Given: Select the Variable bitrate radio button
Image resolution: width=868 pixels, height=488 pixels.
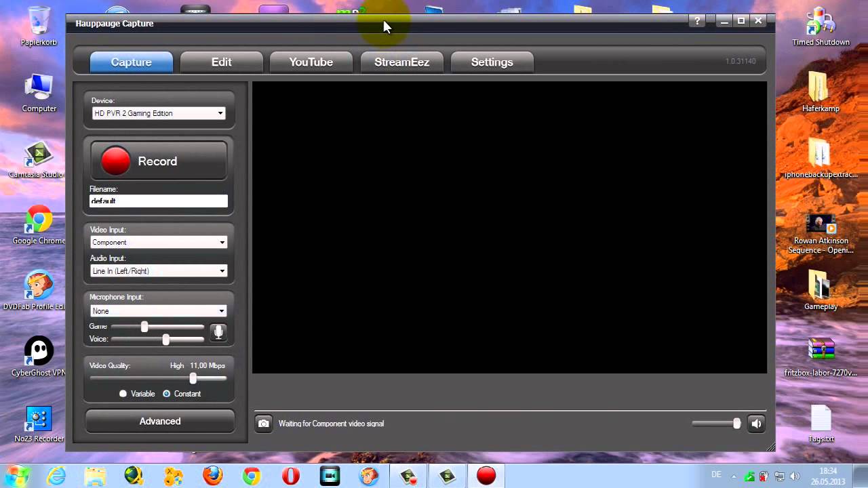Looking at the screenshot, I should coord(123,394).
